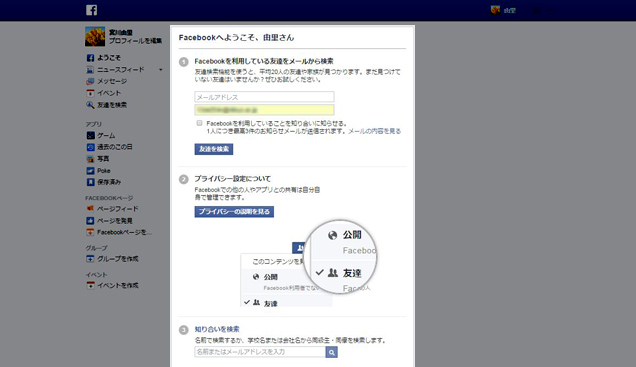636x367 pixels.
Task: Click the 友達を検索 blue button
Action: click(214, 149)
